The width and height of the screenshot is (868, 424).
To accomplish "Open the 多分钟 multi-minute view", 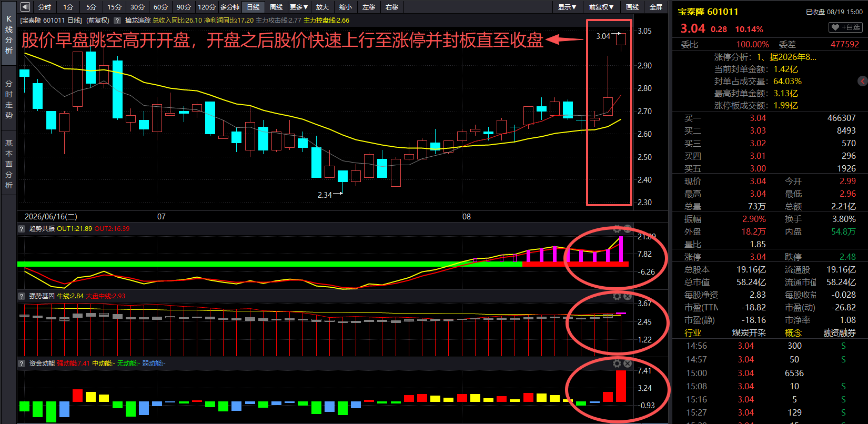I will [x=230, y=7].
